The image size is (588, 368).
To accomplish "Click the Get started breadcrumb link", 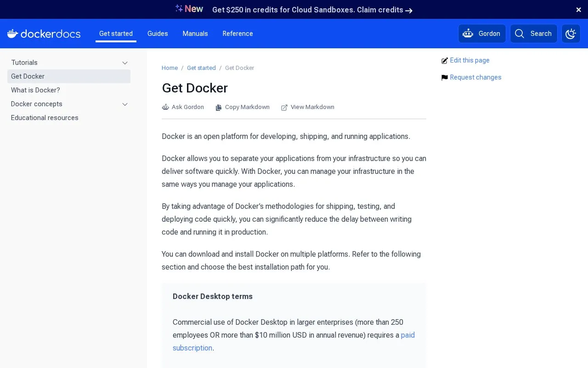I will (201, 68).
